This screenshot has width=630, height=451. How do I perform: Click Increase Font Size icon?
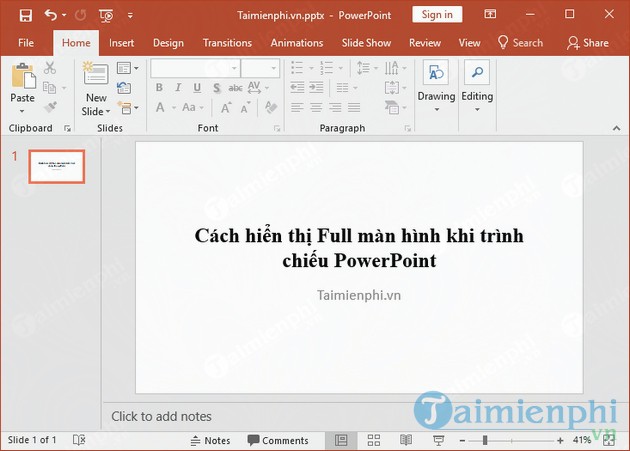point(226,107)
